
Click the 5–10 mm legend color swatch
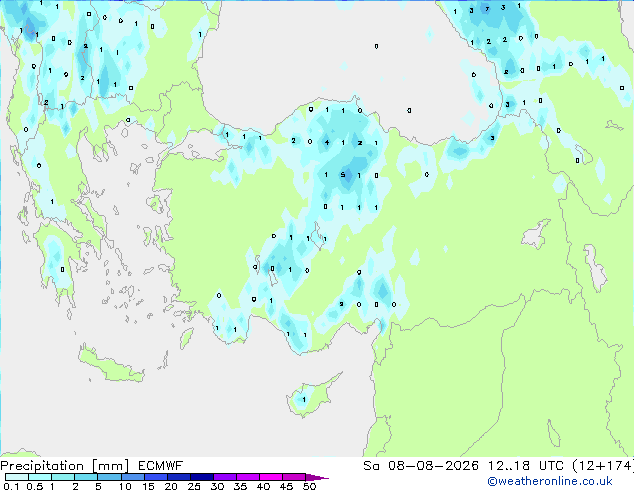[109, 477]
